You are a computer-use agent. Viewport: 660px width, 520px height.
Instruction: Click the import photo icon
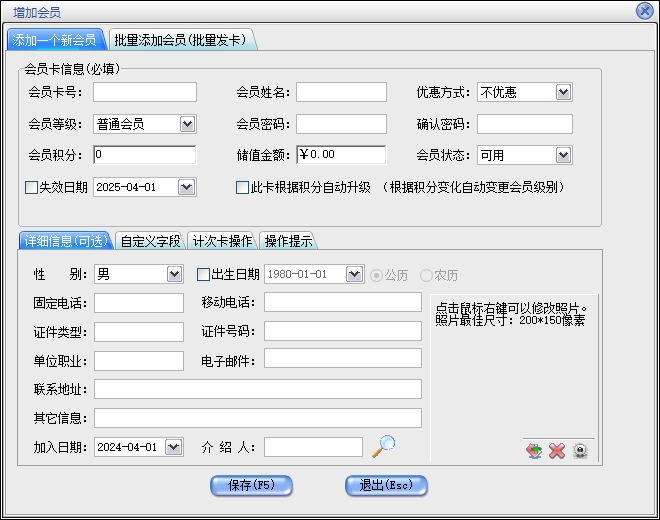pyautogui.click(x=535, y=451)
